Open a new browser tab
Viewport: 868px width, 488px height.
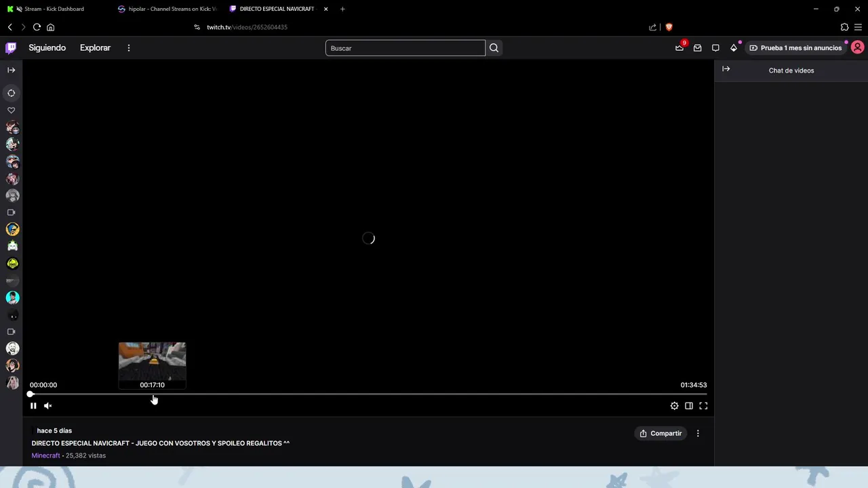click(342, 9)
